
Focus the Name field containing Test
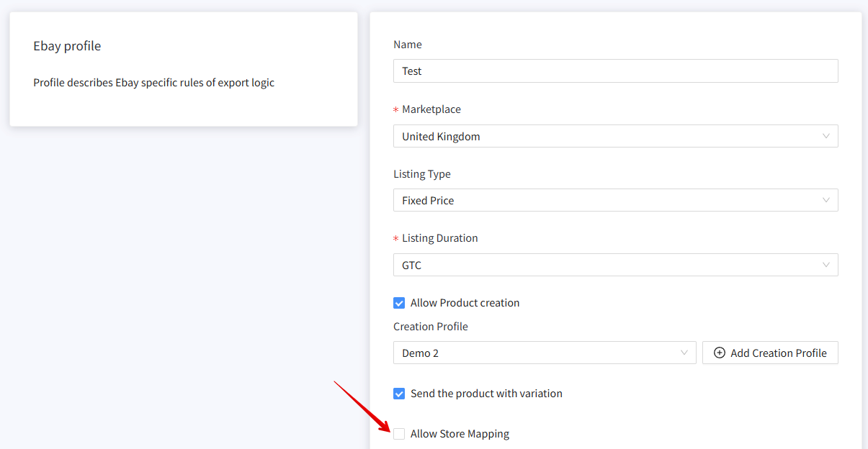pos(616,71)
